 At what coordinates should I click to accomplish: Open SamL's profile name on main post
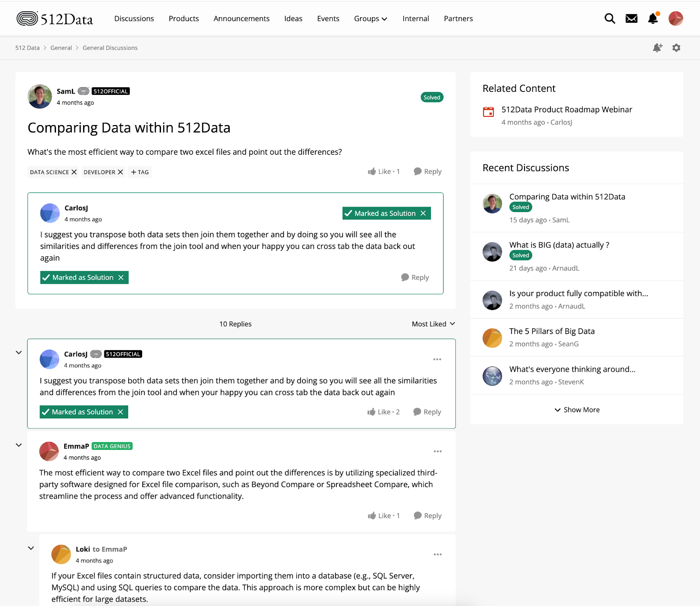[x=66, y=91]
